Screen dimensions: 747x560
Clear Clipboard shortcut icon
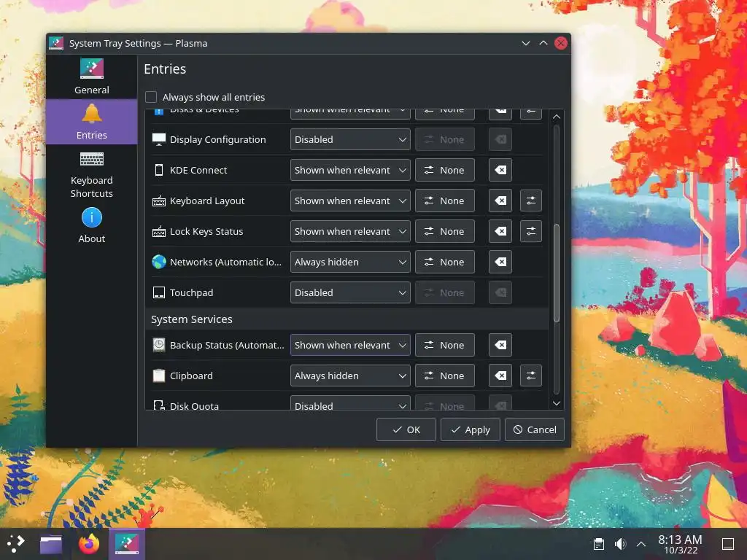coord(500,376)
